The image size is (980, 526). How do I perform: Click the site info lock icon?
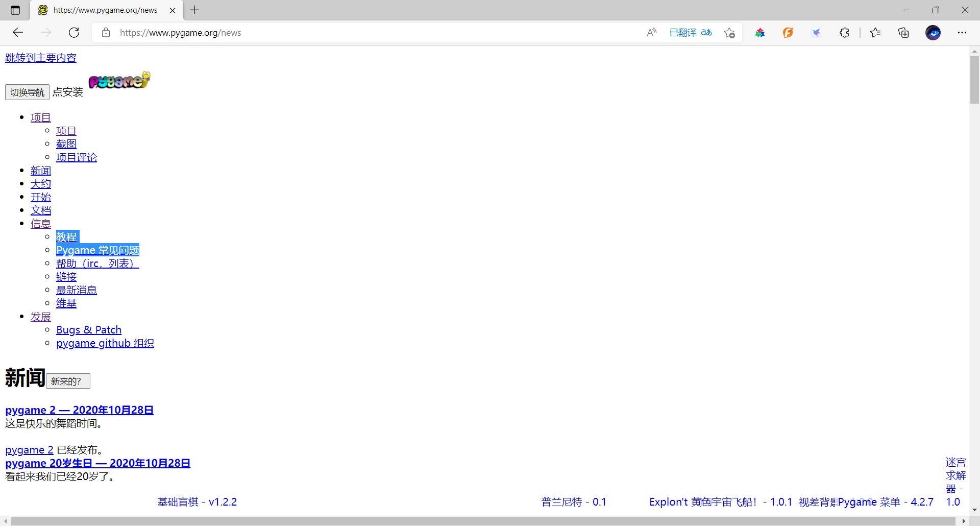(x=106, y=33)
